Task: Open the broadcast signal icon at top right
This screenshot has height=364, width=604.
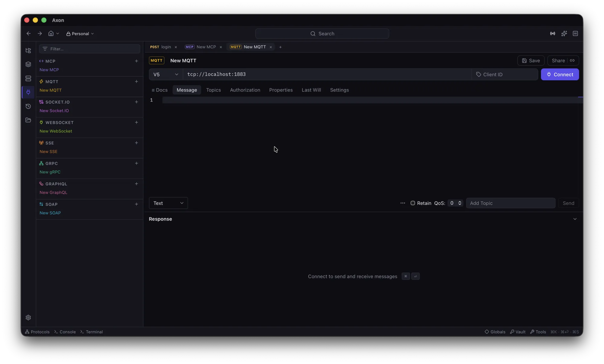Action: coord(552,34)
